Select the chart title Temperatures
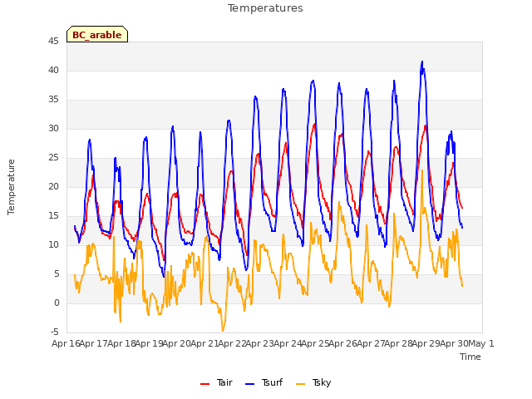Screen dimensions: 532x399 (x=265, y=8)
